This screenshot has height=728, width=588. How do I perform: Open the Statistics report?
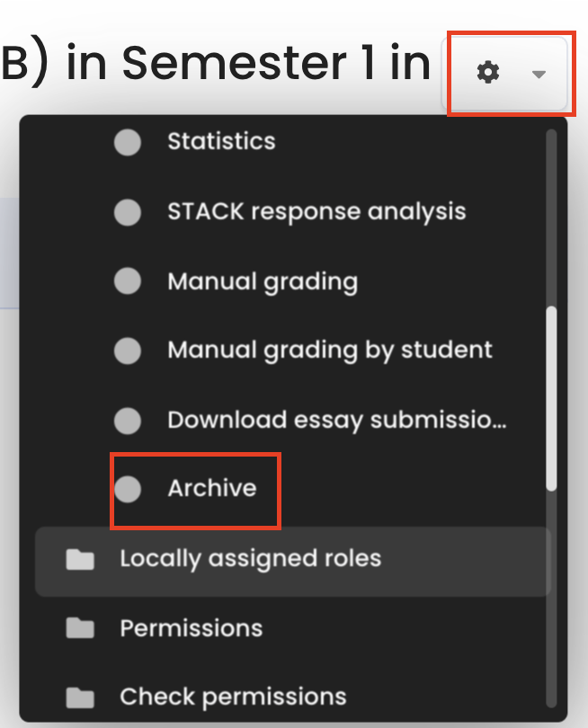coord(221,142)
